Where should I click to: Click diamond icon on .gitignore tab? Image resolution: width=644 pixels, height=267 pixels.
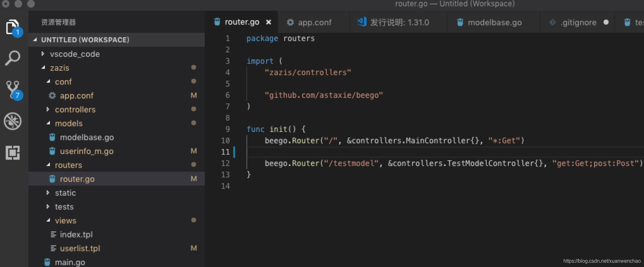click(x=552, y=22)
